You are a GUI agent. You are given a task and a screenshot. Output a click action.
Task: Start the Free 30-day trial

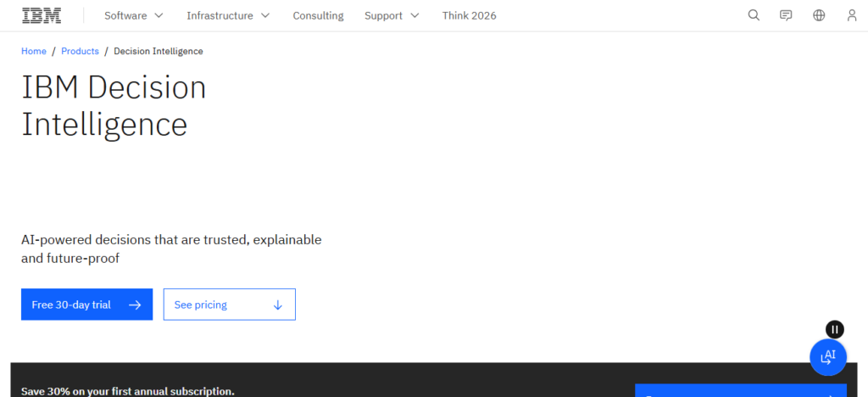point(86,305)
